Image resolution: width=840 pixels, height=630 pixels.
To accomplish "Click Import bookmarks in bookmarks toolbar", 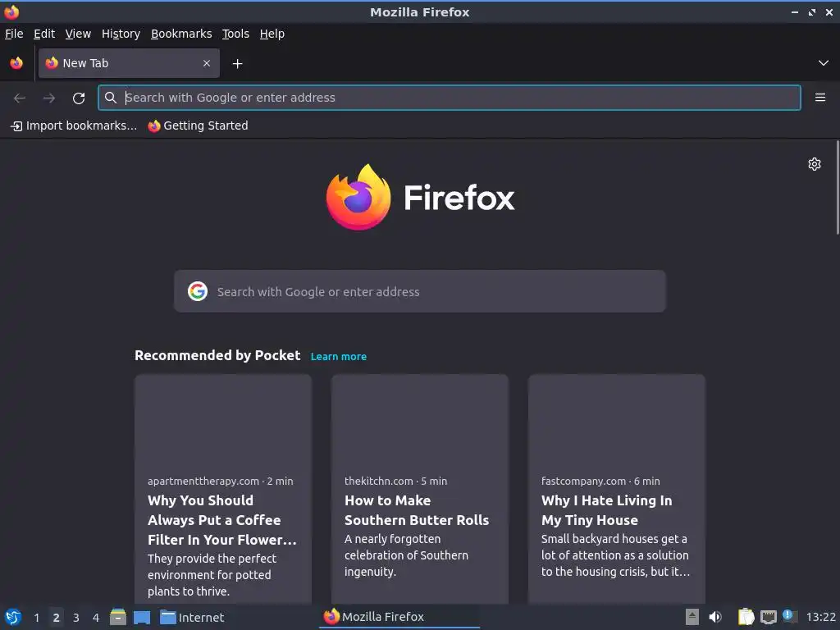I will (x=74, y=126).
